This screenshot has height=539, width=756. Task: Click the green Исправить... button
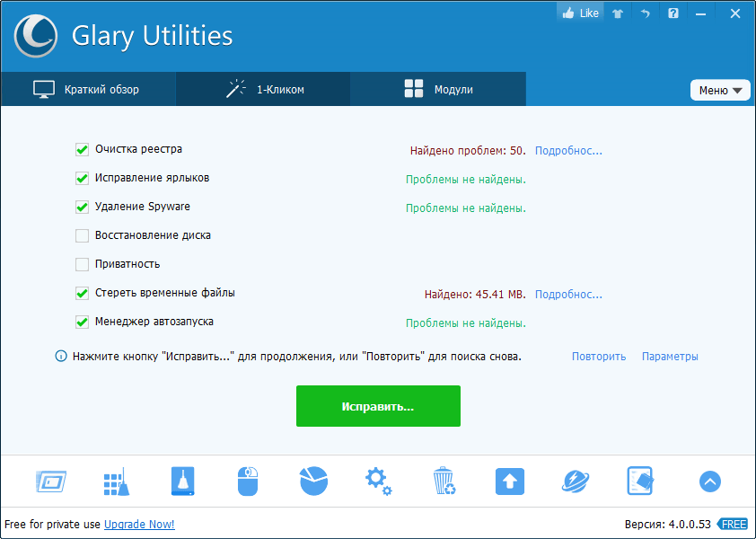pos(378,406)
